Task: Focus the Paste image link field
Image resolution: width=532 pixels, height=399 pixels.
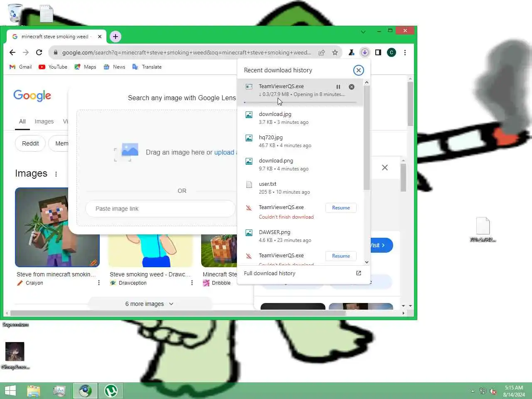Action: (x=160, y=209)
